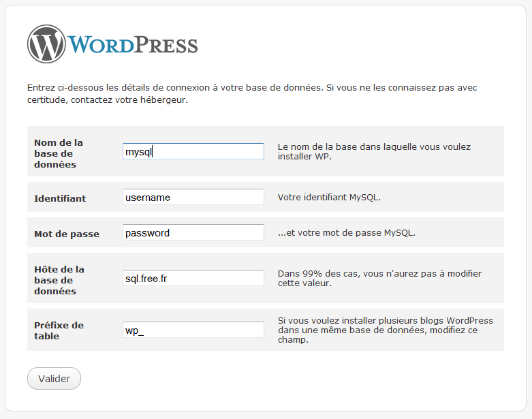The image size is (532, 419).
Task: Click into the Mot de passe field
Action: 193,232
